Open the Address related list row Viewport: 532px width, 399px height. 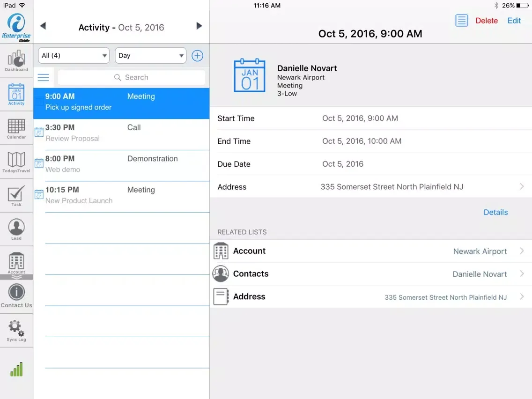pos(371,296)
